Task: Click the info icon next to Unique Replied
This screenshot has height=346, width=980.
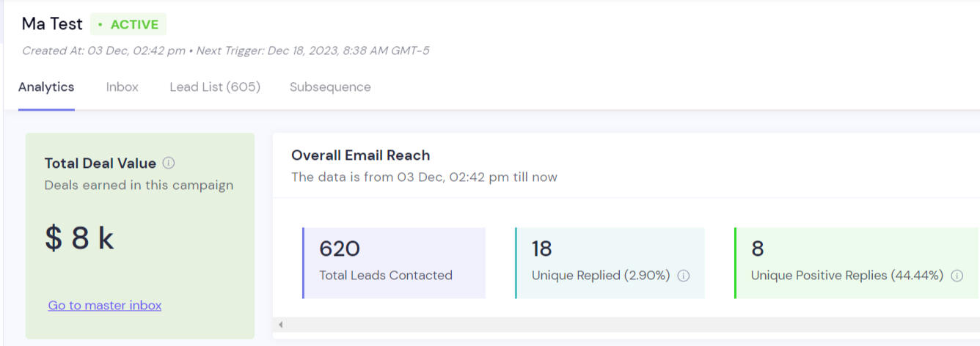Action: [x=684, y=276]
